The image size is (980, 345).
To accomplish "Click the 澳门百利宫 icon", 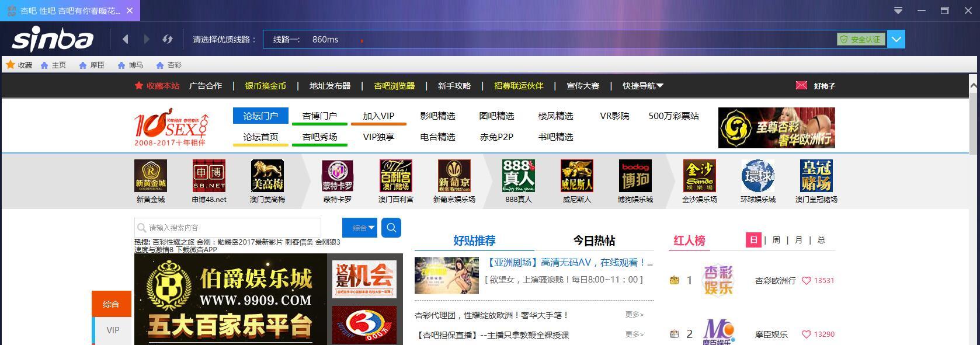I will (x=396, y=176).
